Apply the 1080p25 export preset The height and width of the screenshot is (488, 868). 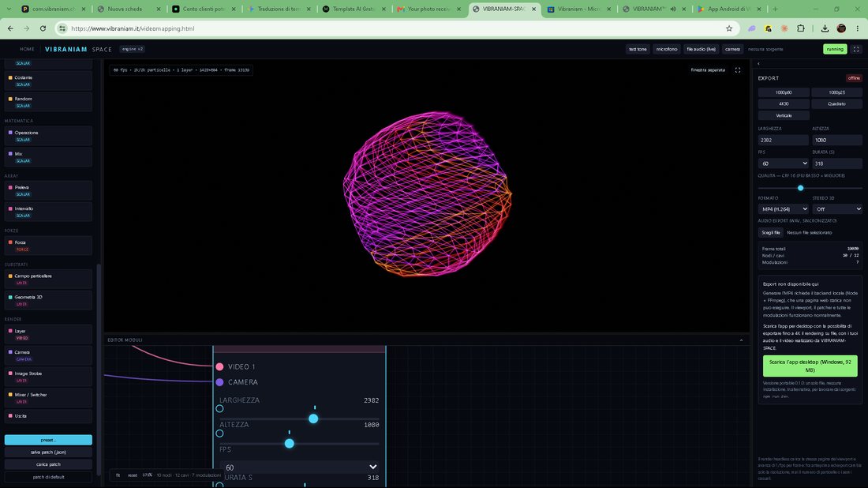click(x=837, y=92)
